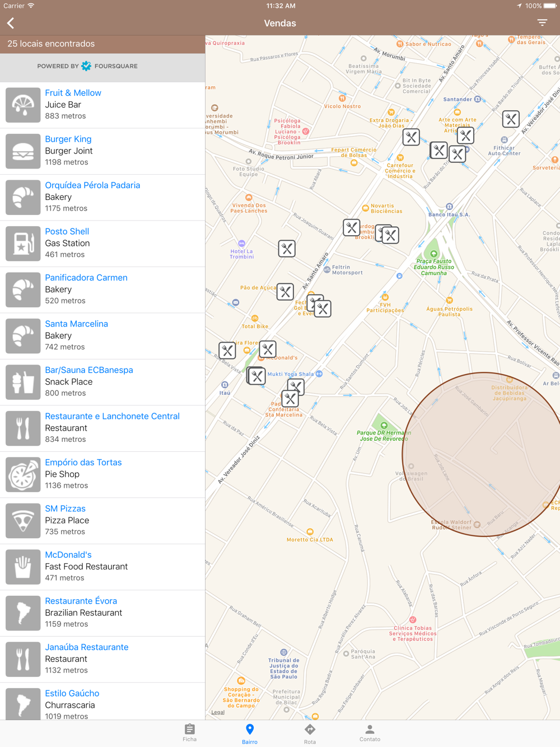Tap the Bar/Sauna ECBanespa snack icon

(x=23, y=382)
